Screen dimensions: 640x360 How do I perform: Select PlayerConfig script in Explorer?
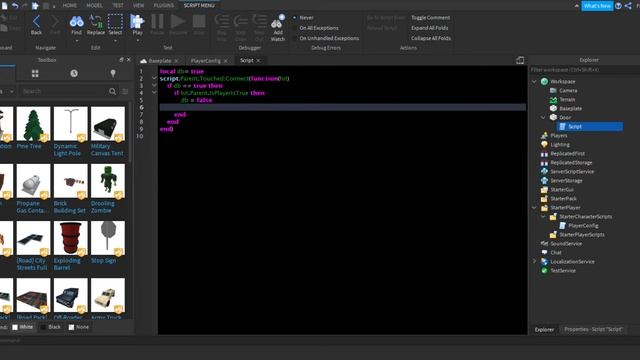(x=583, y=226)
